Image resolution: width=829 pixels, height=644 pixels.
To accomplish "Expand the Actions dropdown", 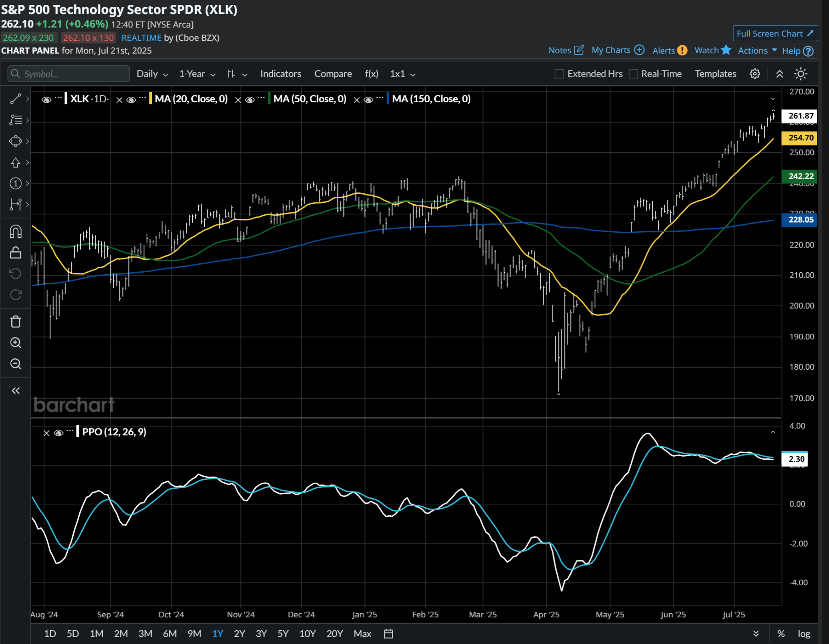I will tap(757, 51).
